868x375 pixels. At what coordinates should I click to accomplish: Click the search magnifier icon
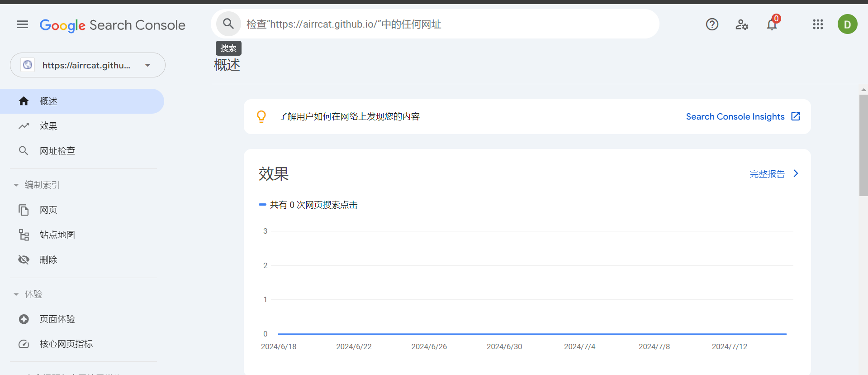coord(228,24)
